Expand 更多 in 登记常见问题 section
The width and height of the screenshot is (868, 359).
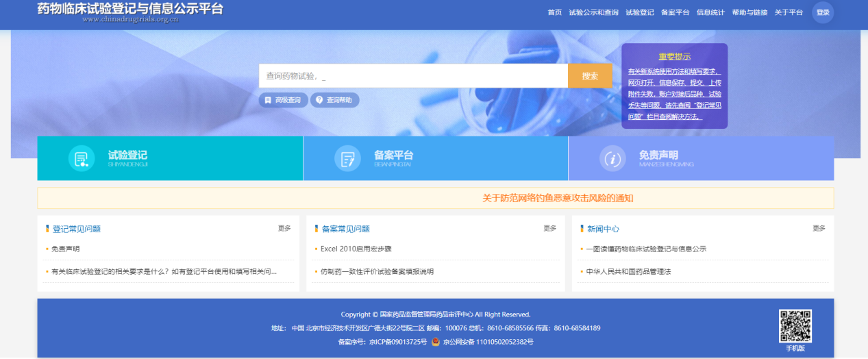click(284, 228)
